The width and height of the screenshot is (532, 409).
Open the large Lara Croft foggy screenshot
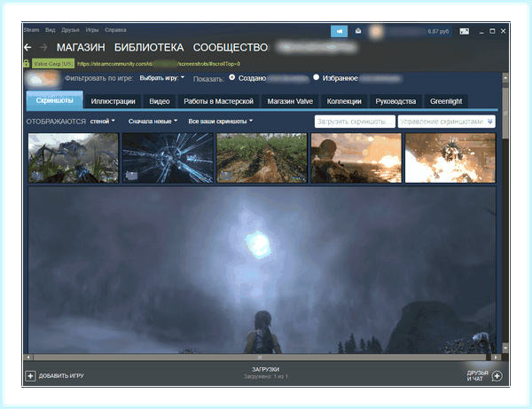click(x=262, y=270)
